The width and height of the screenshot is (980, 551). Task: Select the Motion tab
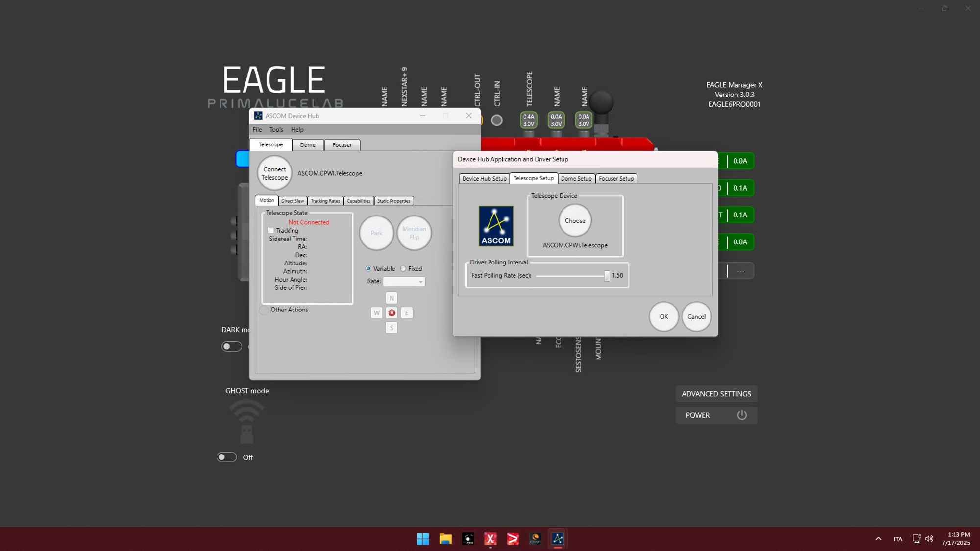point(267,200)
